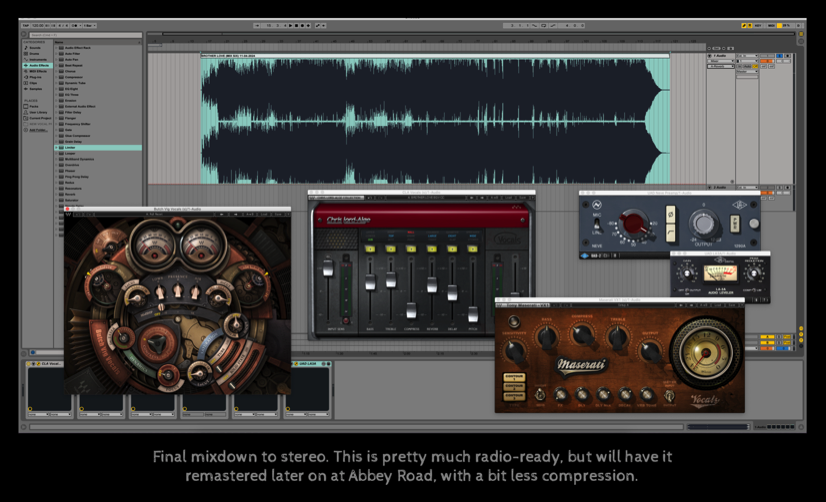Viewport: 826px width, 502px height.
Task: Start playback with the transport Play button
Action: [x=290, y=25]
